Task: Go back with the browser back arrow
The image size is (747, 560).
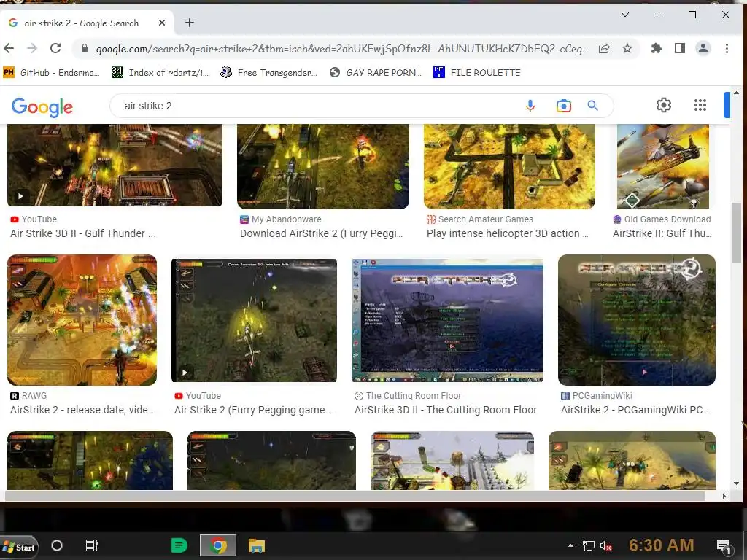Action: [9, 48]
